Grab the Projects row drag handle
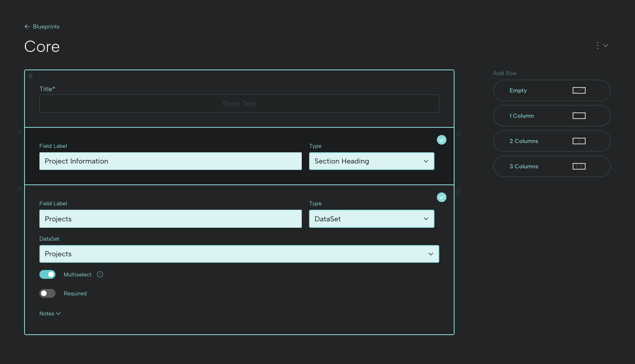This screenshot has height=364, width=635. tap(459, 191)
